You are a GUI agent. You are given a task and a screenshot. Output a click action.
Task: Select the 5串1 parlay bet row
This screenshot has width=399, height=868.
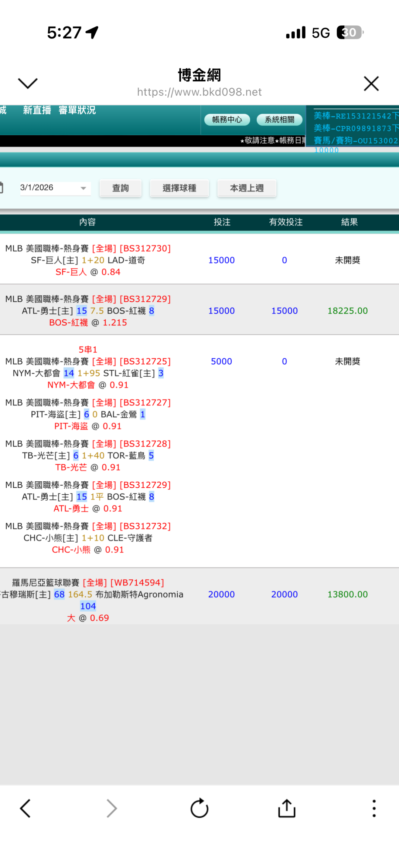pyautogui.click(x=88, y=349)
